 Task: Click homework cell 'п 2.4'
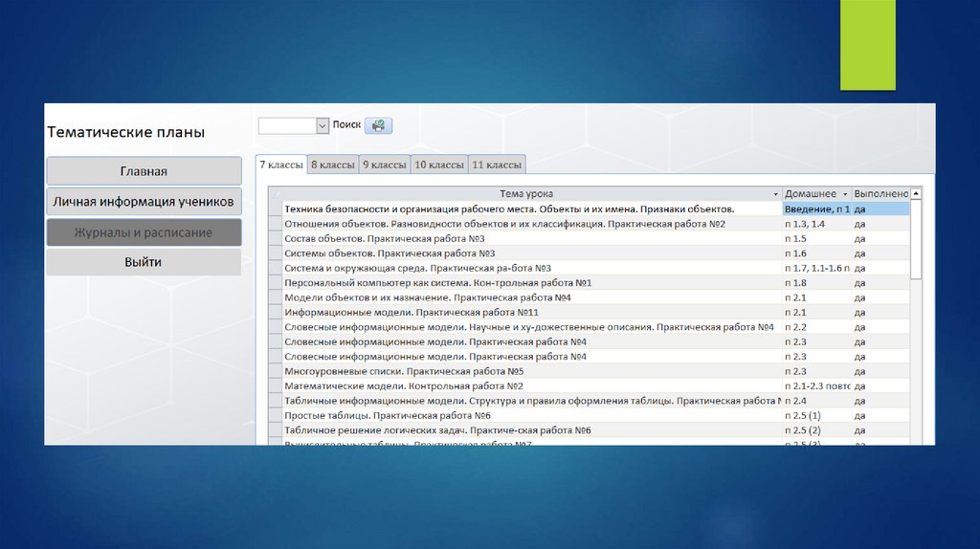click(x=817, y=401)
